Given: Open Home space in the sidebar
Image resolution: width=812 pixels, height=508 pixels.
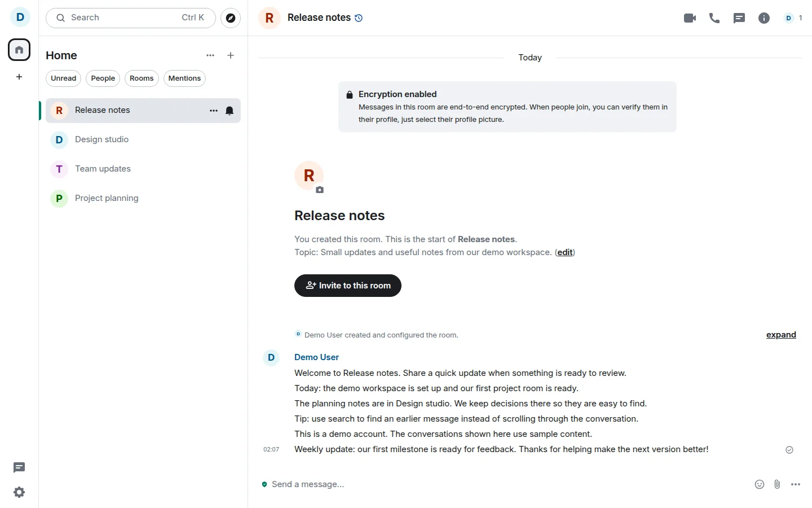Looking at the screenshot, I should point(19,50).
